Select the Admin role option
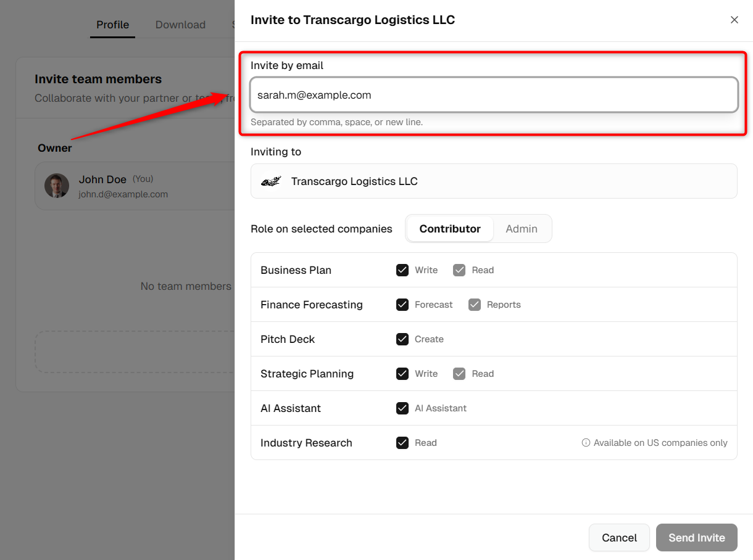 click(522, 229)
